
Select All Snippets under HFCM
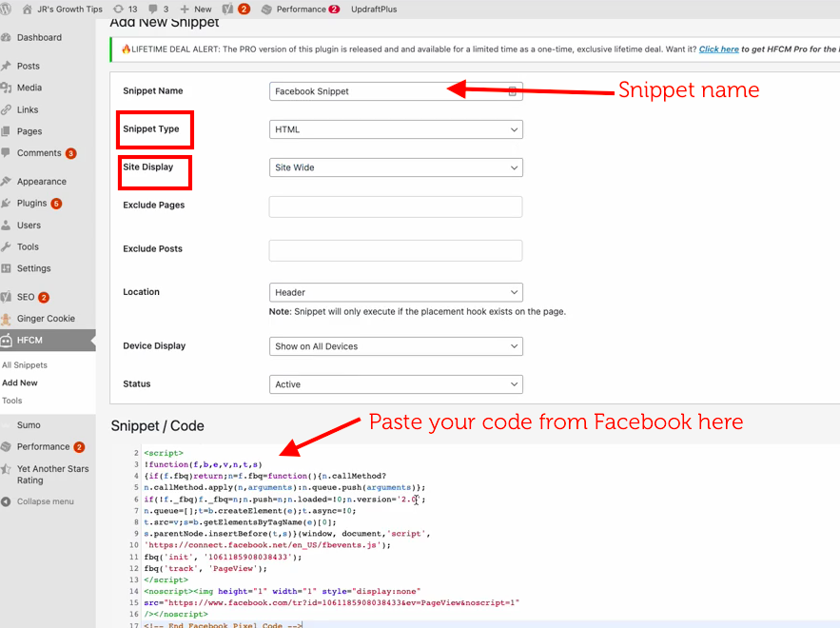[25, 364]
